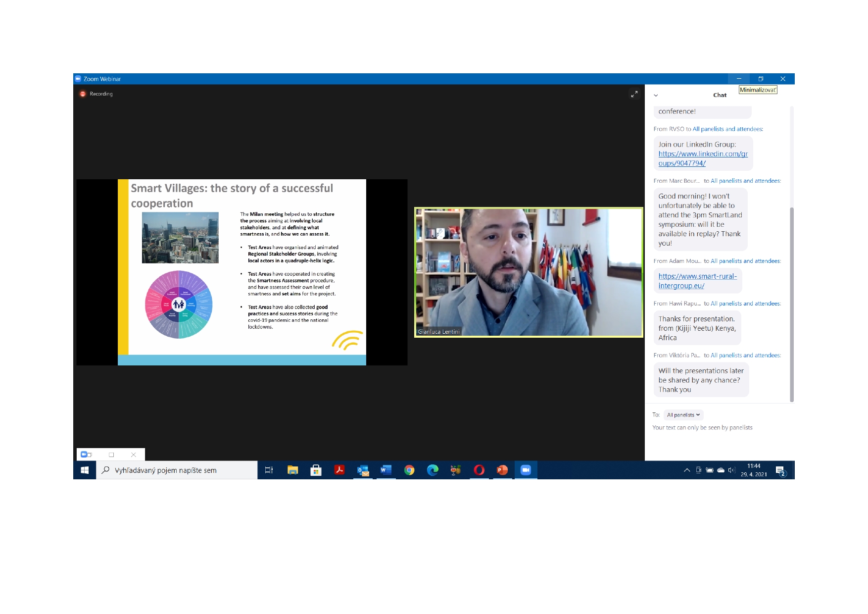
Task: Click the Windows taskbar search box
Action: pyautogui.click(x=177, y=470)
